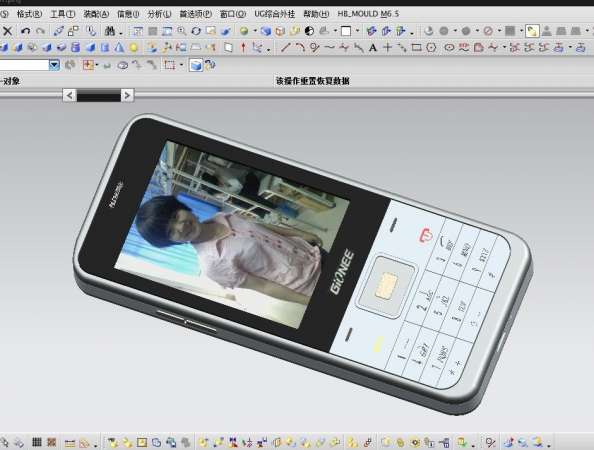Click the highlighted yellow selection icon
Viewport: 594px width, 450px height.
tap(532, 31)
